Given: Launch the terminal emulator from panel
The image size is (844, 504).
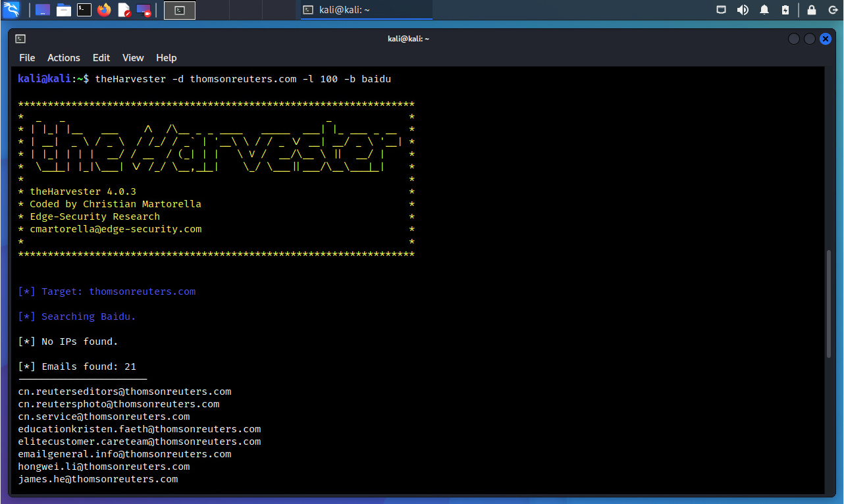Looking at the screenshot, I should click(x=84, y=10).
